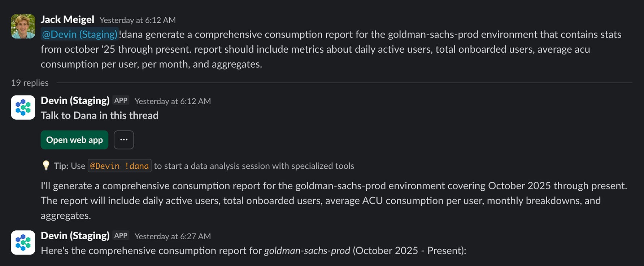Viewport: 644px width, 266px height.
Task: Click the "Talk to Dana in this thread" text
Action: click(x=100, y=115)
